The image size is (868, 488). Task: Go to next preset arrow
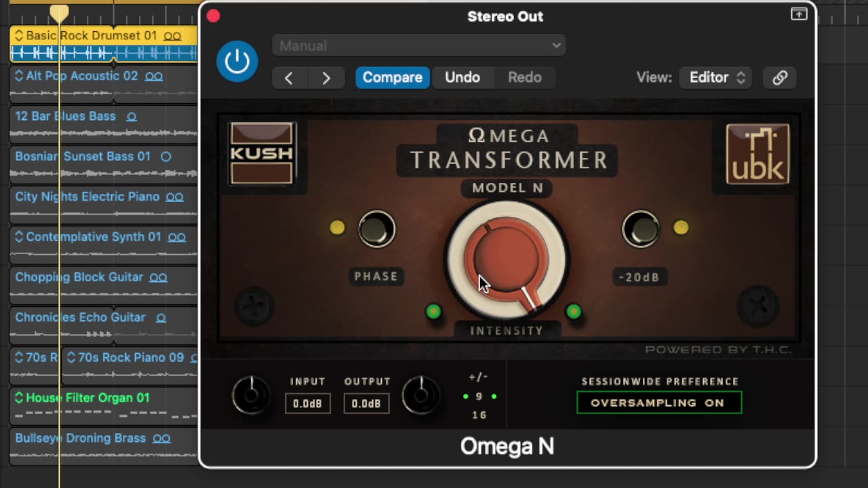[326, 77]
